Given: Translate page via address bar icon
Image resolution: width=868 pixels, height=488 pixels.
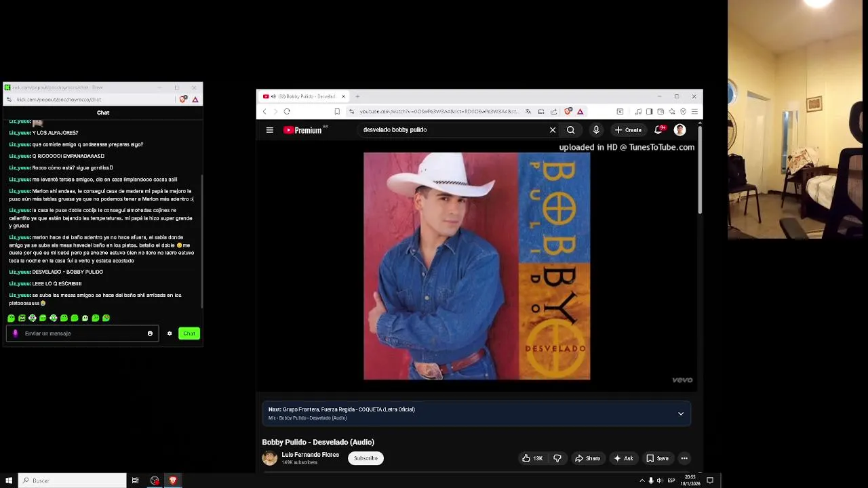Looking at the screenshot, I should click(528, 112).
